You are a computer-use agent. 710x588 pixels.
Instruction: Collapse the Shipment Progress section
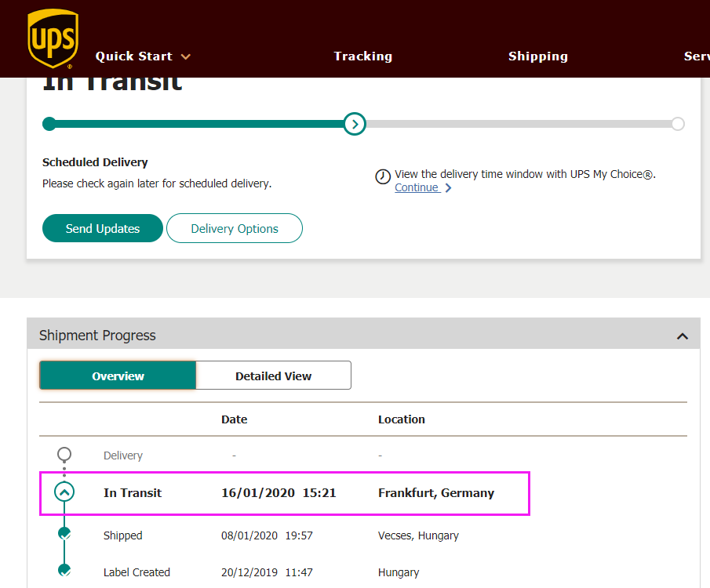[682, 336]
